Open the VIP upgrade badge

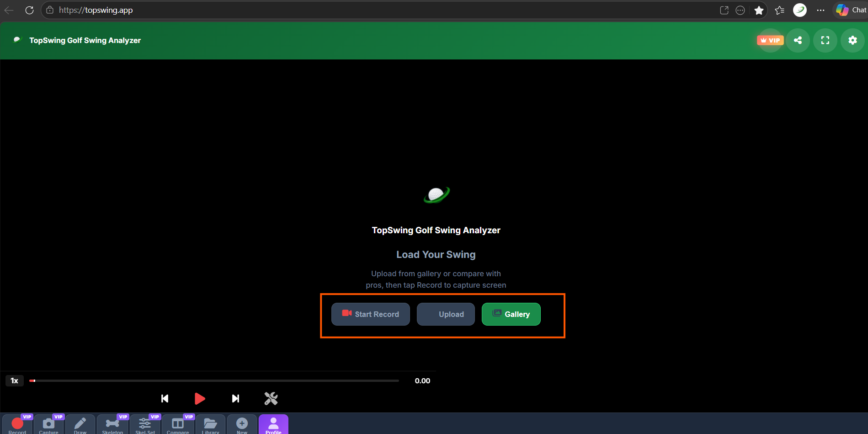coord(770,40)
